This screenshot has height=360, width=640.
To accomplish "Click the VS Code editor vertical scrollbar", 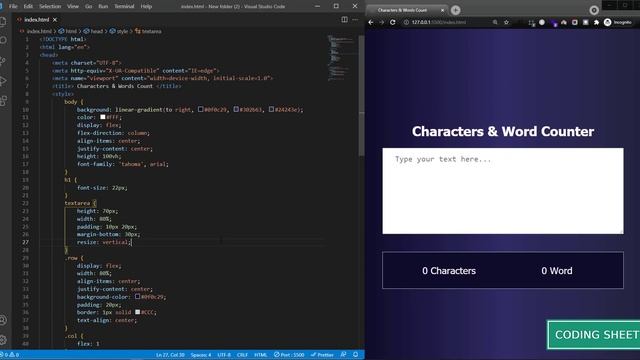I will [x=361, y=96].
